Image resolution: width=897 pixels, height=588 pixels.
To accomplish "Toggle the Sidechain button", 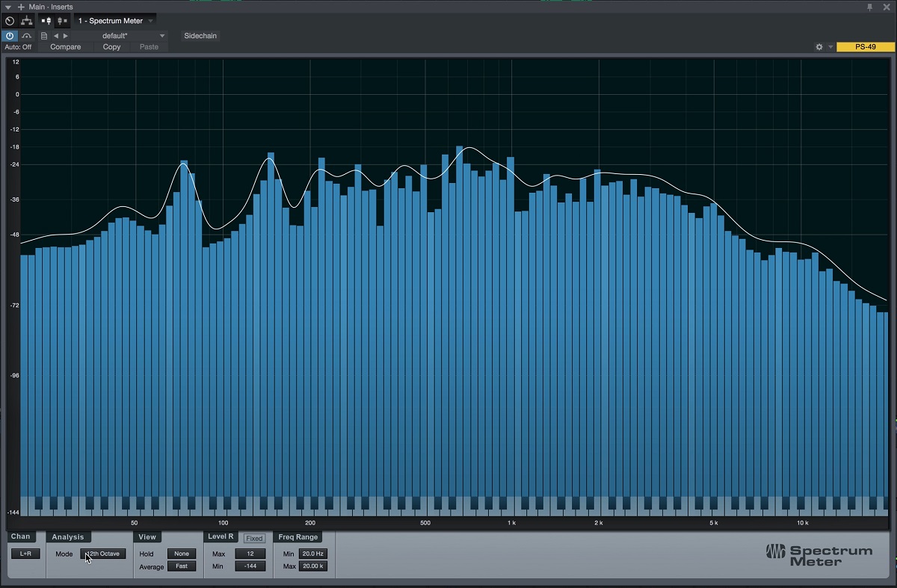I will pyautogui.click(x=200, y=36).
